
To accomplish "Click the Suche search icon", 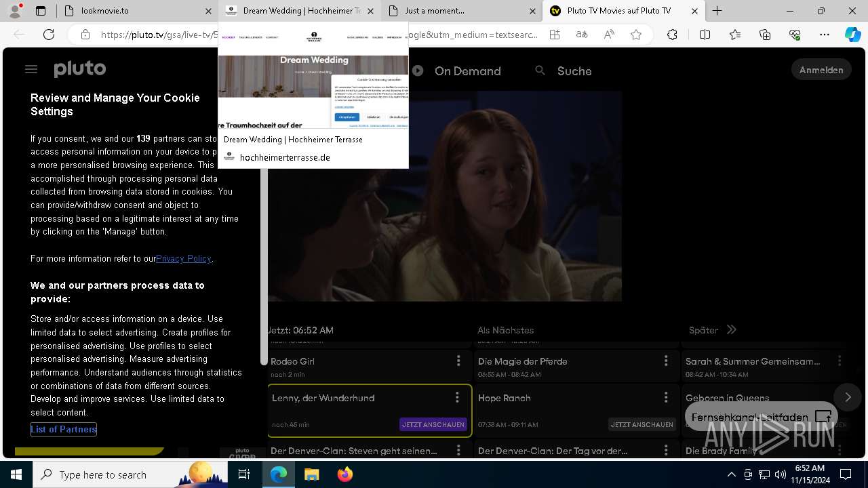I will [540, 70].
